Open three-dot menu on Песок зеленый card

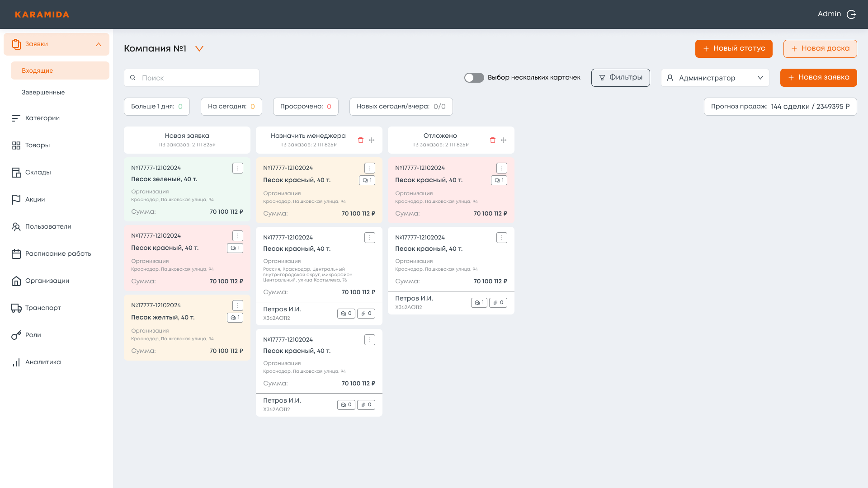(x=238, y=168)
